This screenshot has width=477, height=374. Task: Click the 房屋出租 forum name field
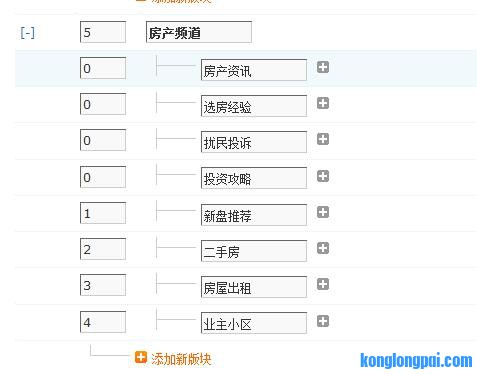click(x=254, y=287)
